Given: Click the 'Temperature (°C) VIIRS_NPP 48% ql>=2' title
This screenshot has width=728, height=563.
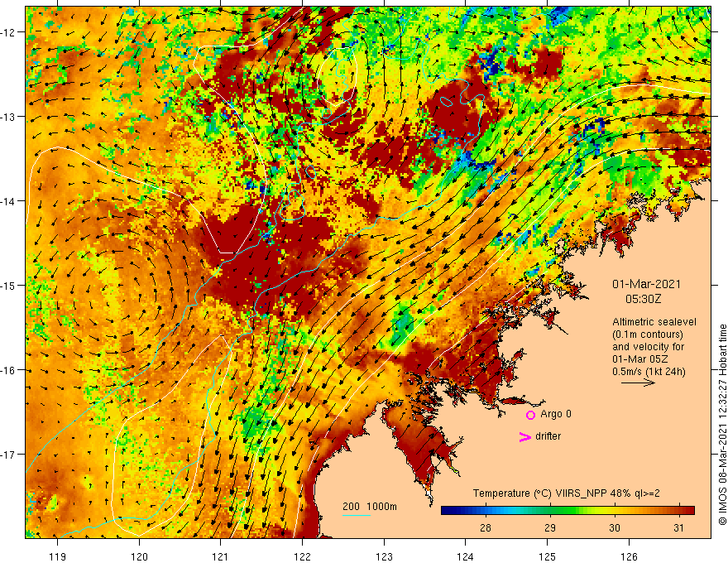Looking at the screenshot, I should tap(566, 493).
